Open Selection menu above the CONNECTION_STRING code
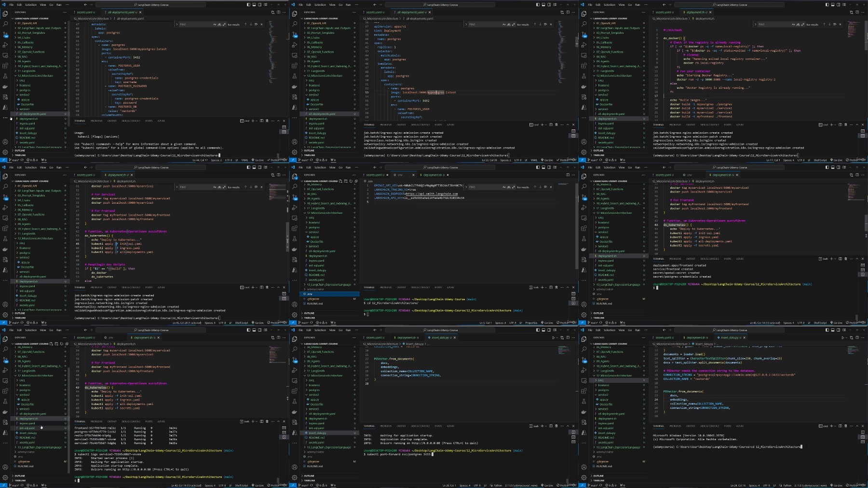Screen dimensions: 868x488 pyautogui.click(x=610, y=330)
